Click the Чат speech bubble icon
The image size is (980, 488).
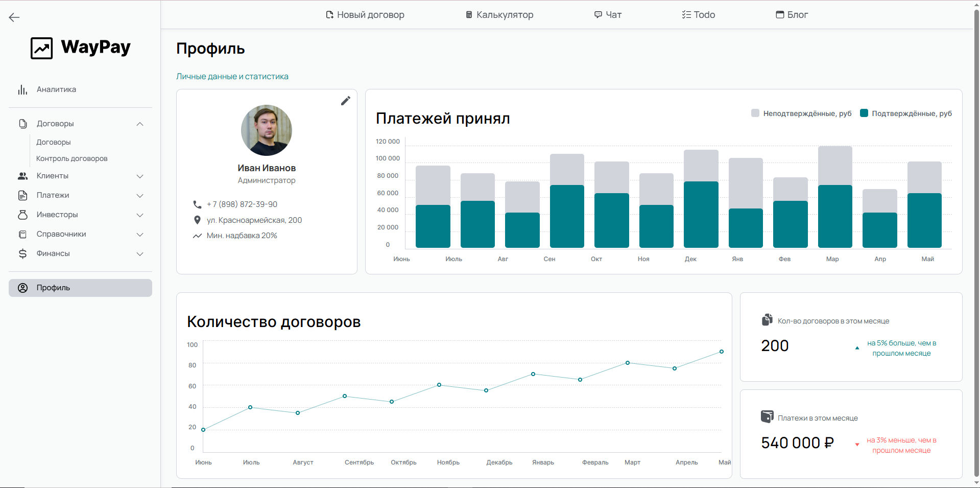[x=598, y=15]
